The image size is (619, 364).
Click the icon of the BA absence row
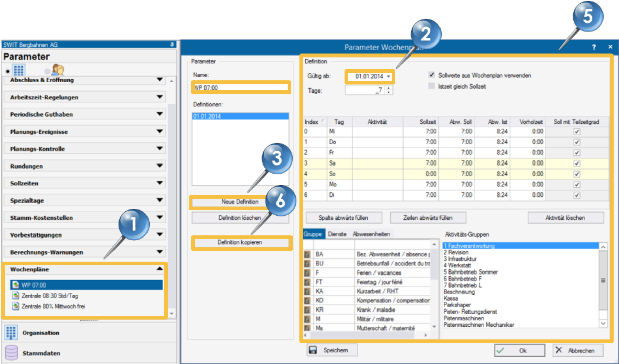[x=307, y=254]
